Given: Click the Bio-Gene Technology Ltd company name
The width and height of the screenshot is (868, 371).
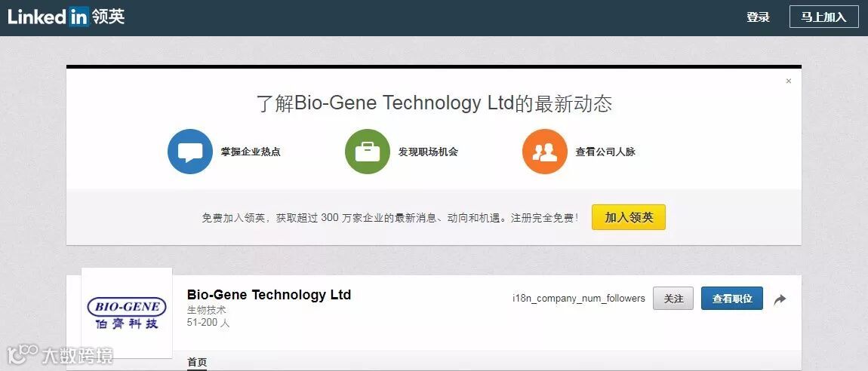Looking at the screenshot, I should point(269,295).
